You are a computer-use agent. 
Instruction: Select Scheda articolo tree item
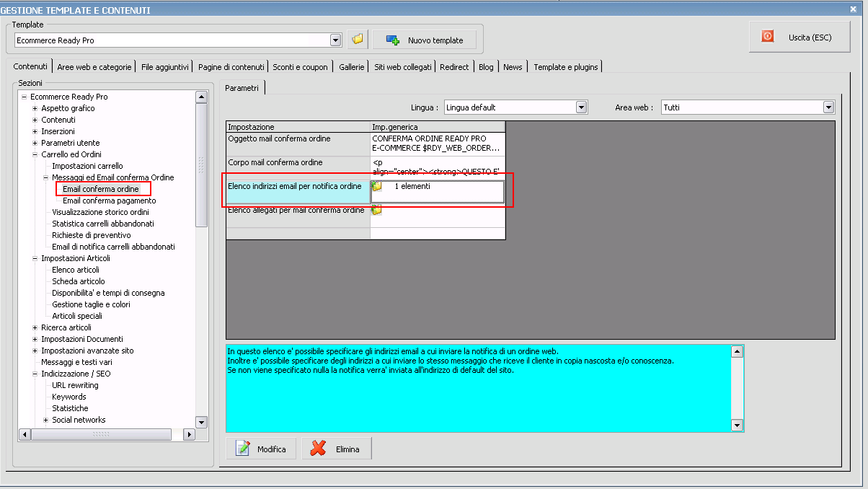point(79,281)
